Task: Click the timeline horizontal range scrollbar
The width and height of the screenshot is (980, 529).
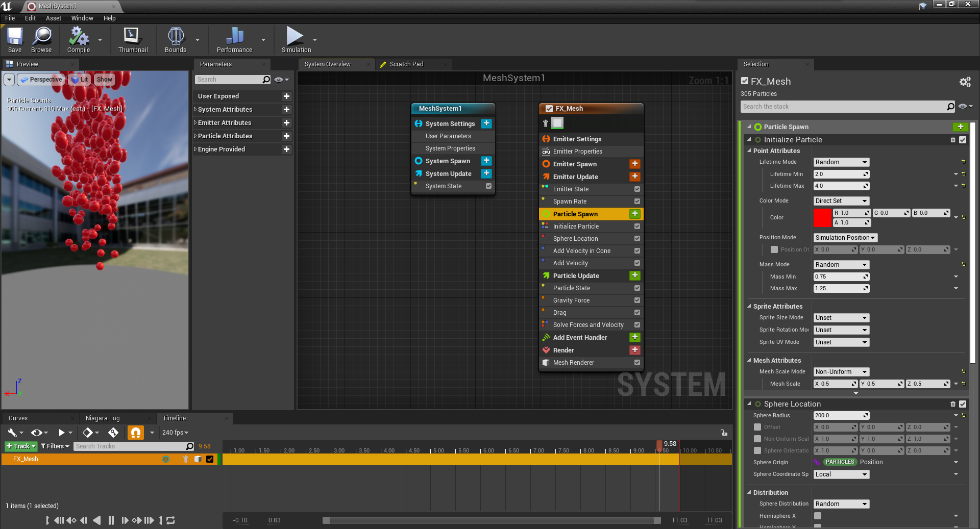Action: click(x=492, y=520)
